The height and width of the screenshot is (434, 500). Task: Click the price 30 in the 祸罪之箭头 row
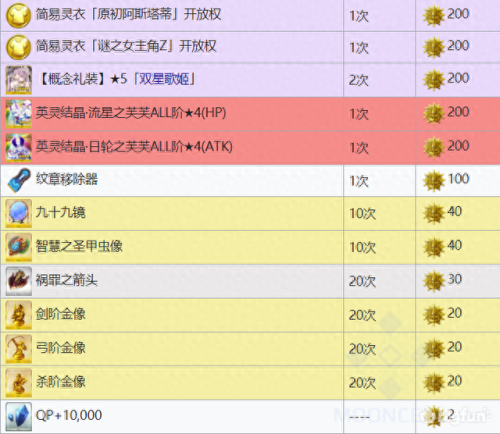tap(455, 279)
